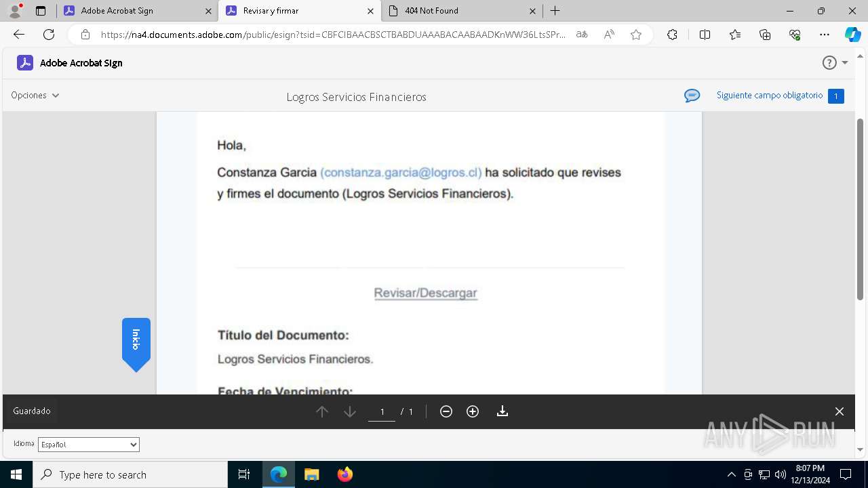
Task: Switch to the Revisar y firmar tab
Action: pos(298,11)
